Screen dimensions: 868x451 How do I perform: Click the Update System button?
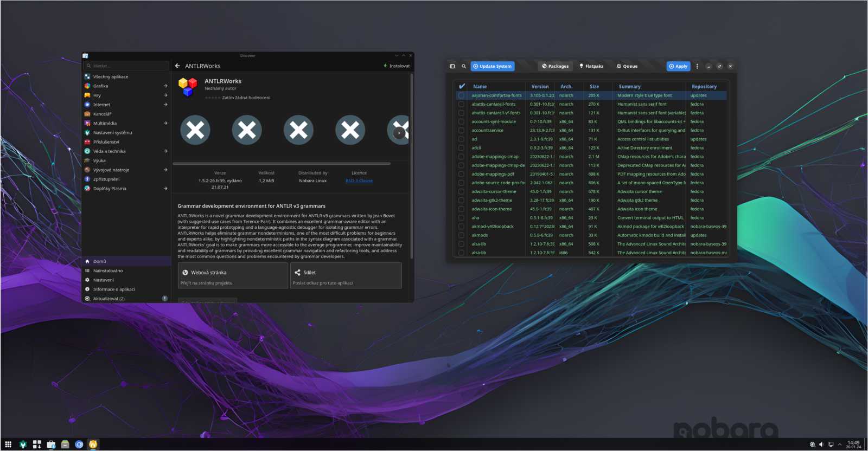[493, 66]
